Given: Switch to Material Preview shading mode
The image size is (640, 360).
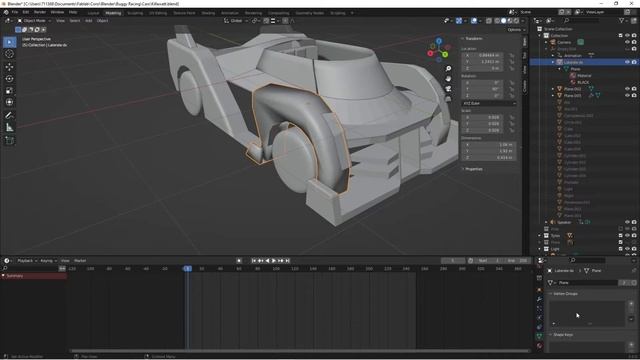Looking at the screenshot, I should click(x=510, y=20).
